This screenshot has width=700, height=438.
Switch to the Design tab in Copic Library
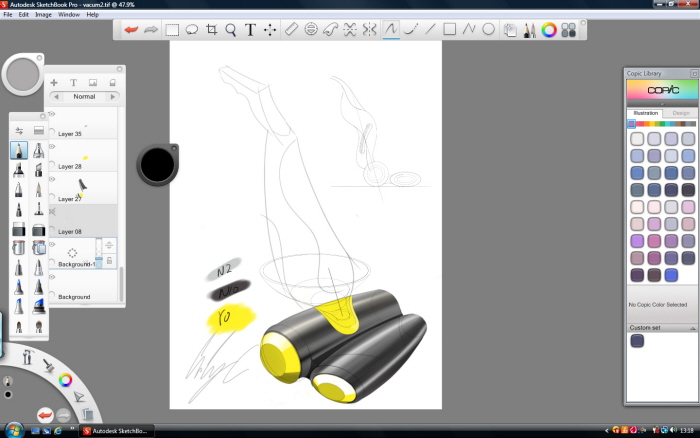tap(681, 113)
